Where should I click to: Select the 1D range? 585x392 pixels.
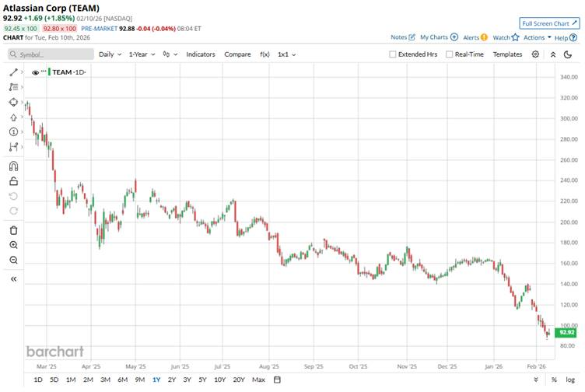coord(38,380)
